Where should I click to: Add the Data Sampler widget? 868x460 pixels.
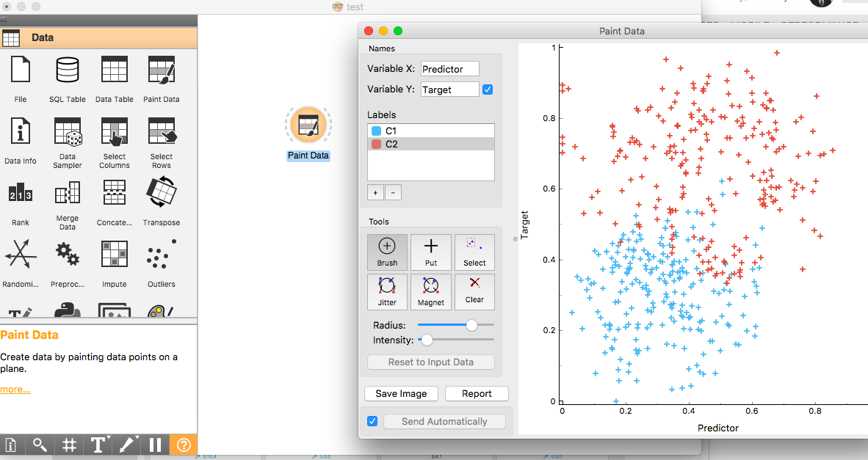coord(67,142)
